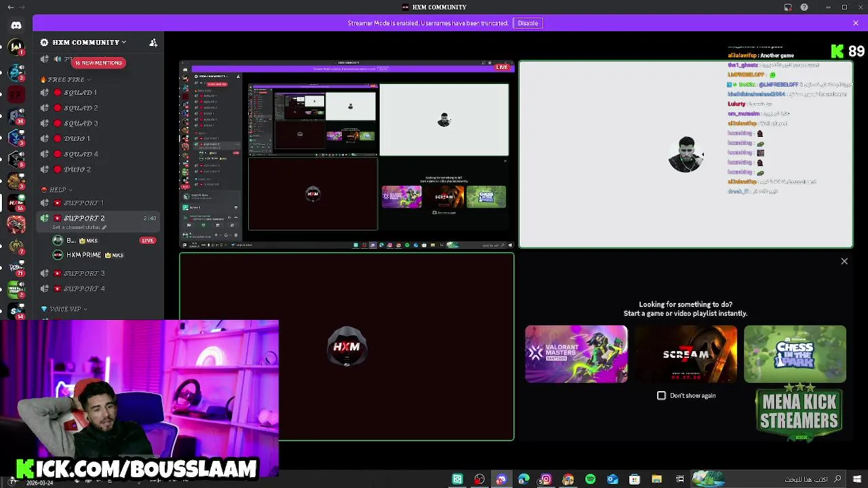Start Valorant Masters activity card

(x=576, y=354)
